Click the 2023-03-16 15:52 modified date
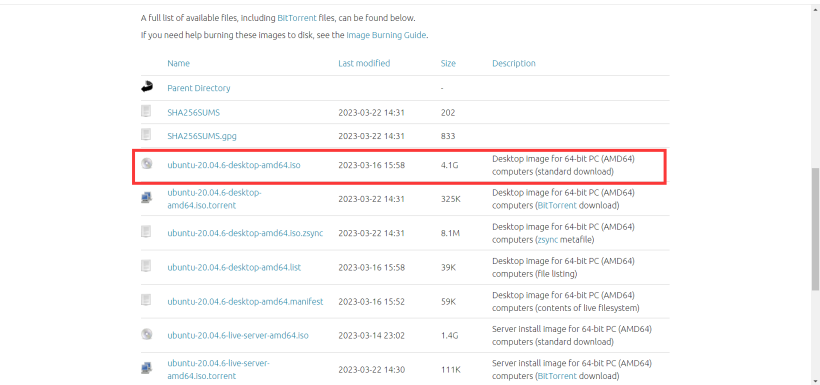The image size is (820, 385). point(371,301)
